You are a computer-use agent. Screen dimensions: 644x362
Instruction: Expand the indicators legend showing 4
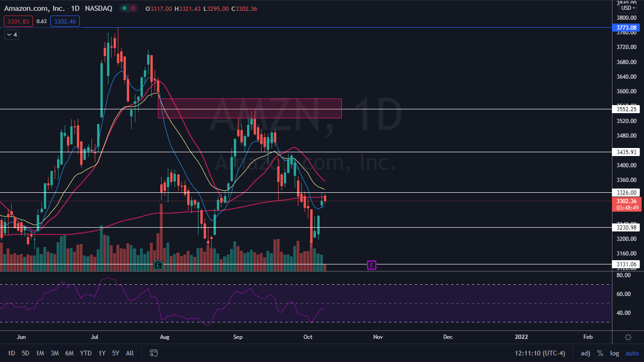pyautogui.click(x=12, y=35)
